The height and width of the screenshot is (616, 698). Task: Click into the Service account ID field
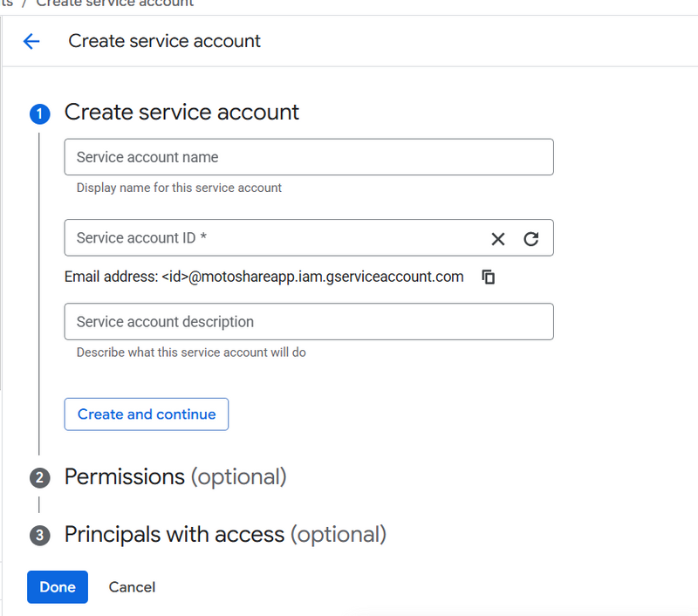pyautogui.click(x=270, y=238)
